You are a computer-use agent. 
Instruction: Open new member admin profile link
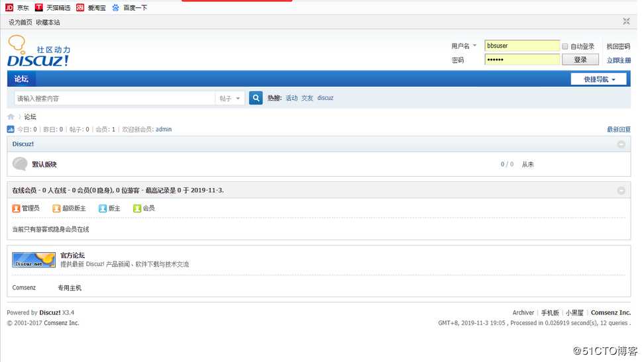pyautogui.click(x=164, y=129)
